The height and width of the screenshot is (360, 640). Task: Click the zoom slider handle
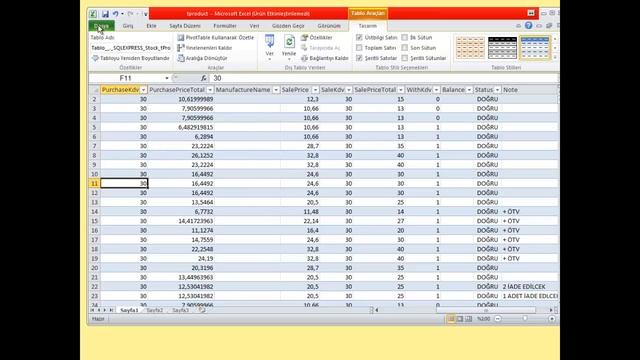525,319
